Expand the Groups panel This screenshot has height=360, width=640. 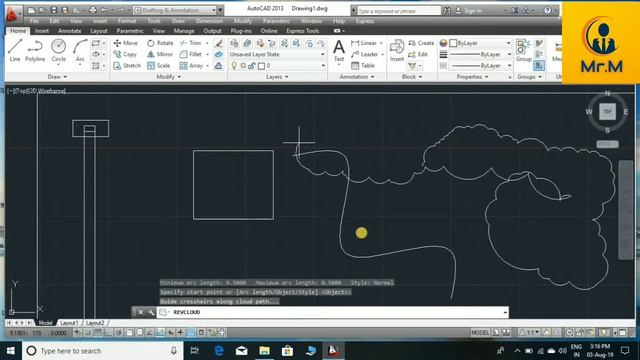click(x=529, y=77)
